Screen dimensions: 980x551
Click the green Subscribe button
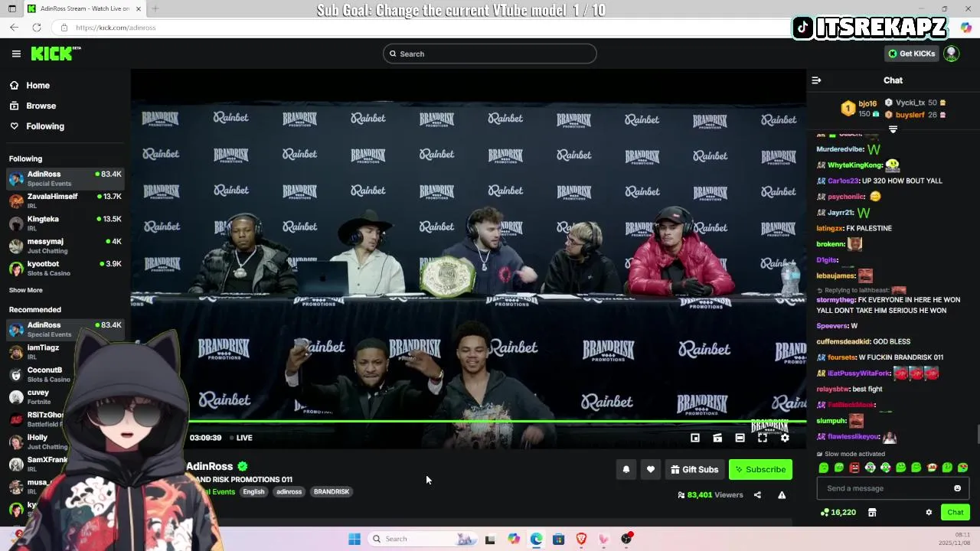[x=760, y=470]
